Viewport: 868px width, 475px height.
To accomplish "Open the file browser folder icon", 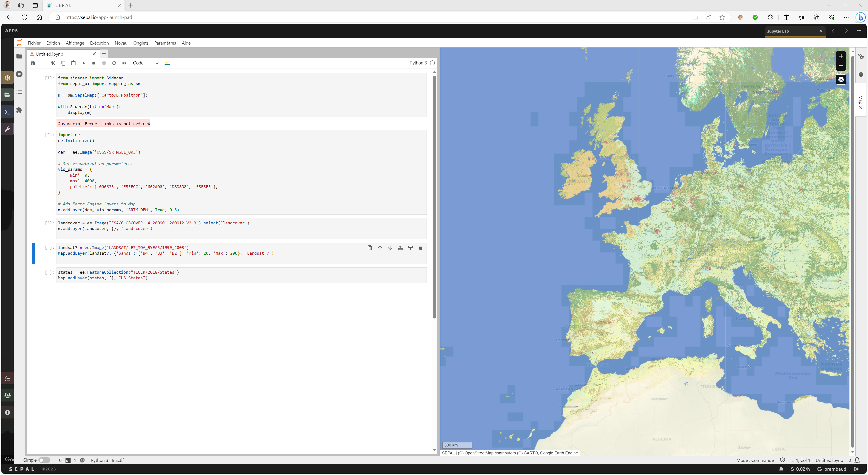I will coord(19,56).
